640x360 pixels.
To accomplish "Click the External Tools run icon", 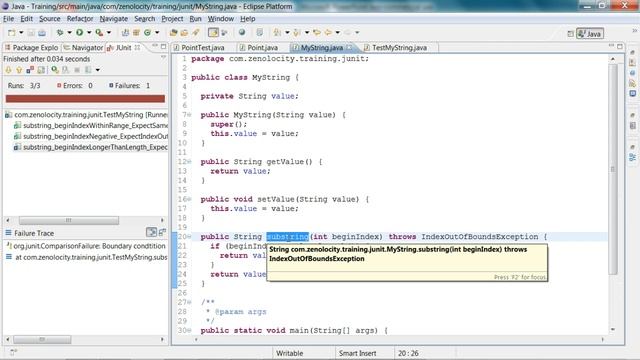I will pyautogui.click(x=99, y=33).
